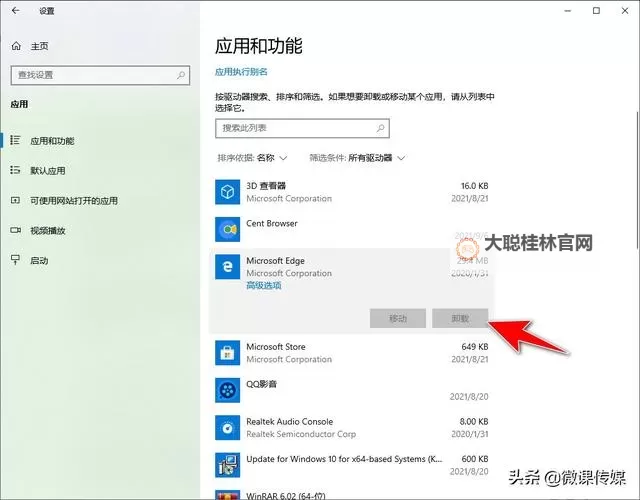
Task: Select the 可使用网站打开的应用 sidebar icon
Action: pyautogui.click(x=15, y=200)
